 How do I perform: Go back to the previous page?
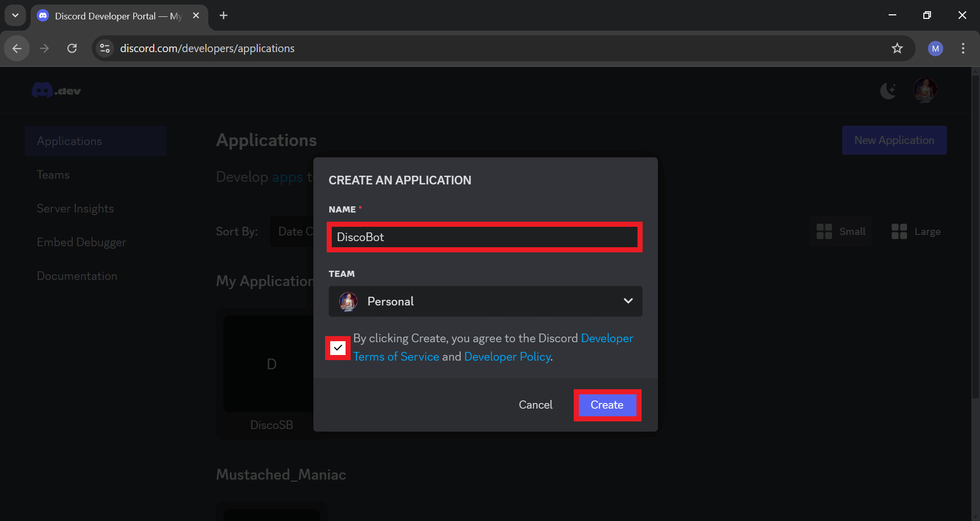[x=17, y=49]
